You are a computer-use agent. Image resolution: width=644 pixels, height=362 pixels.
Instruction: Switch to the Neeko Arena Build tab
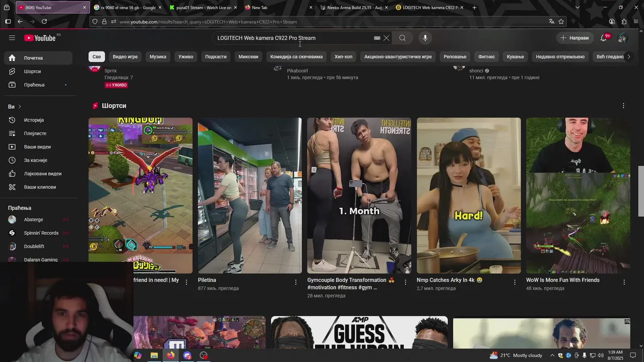[354, 8]
